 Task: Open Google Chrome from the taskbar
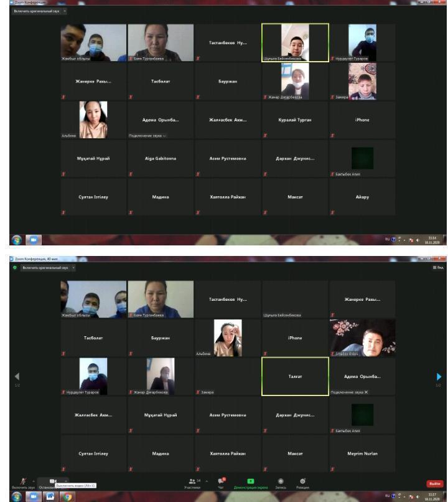67,496
